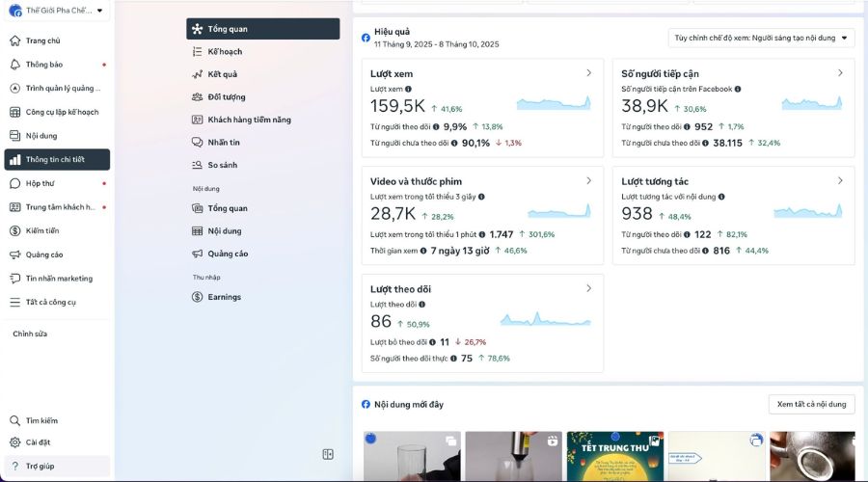The height and width of the screenshot is (482, 868).
Task: Click the Quảng cáo megaphone icon in sidebar
Action: (14, 254)
